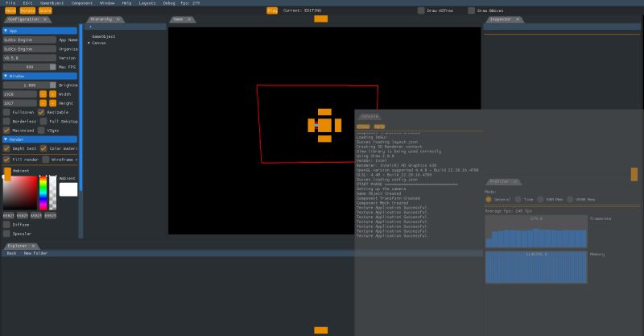This screenshot has height=336, width=644.
Task: Close the Configuration tab
Action: point(45,19)
